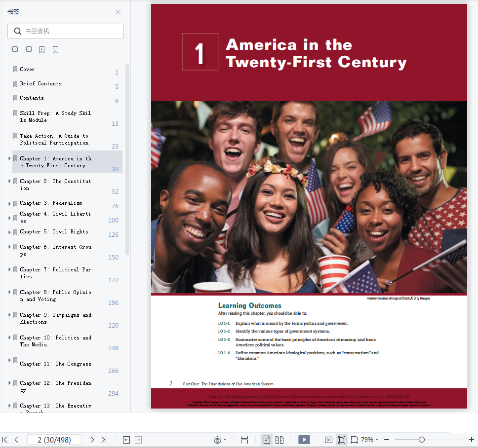Click page number 246 next to Chapter 10
This screenshot has width=478, height=448.
coord(113,348)
